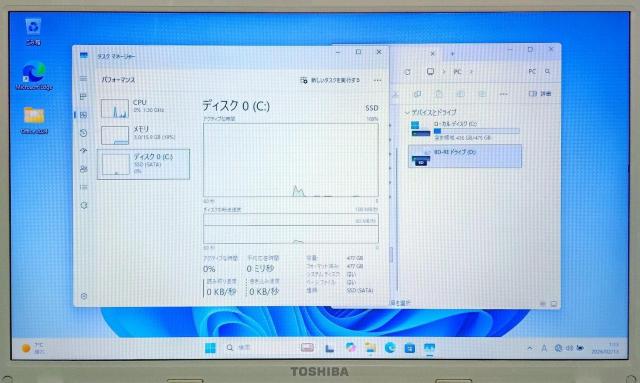Click the PC monitor icon in Explorer address bar

(430, 72)
